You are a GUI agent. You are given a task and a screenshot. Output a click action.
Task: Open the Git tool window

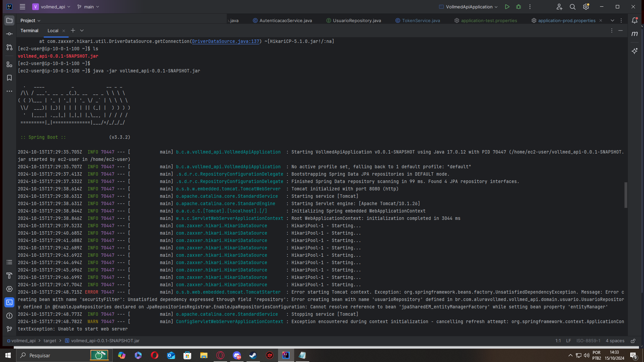(9, 329)
